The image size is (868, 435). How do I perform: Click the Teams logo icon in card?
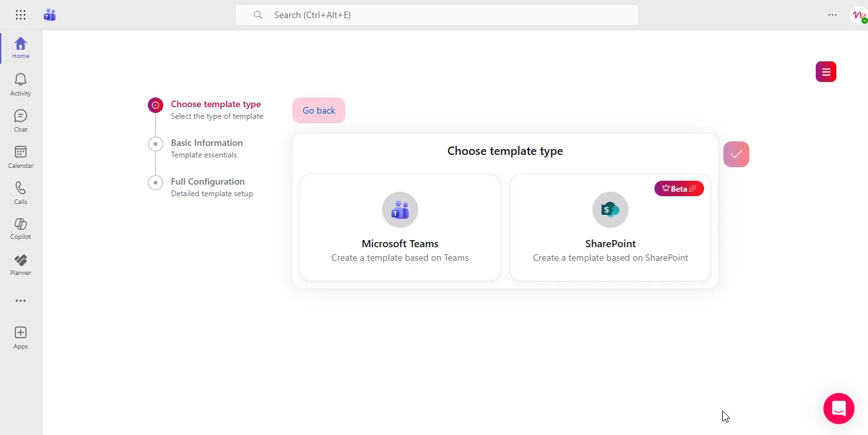coord(400,210)
